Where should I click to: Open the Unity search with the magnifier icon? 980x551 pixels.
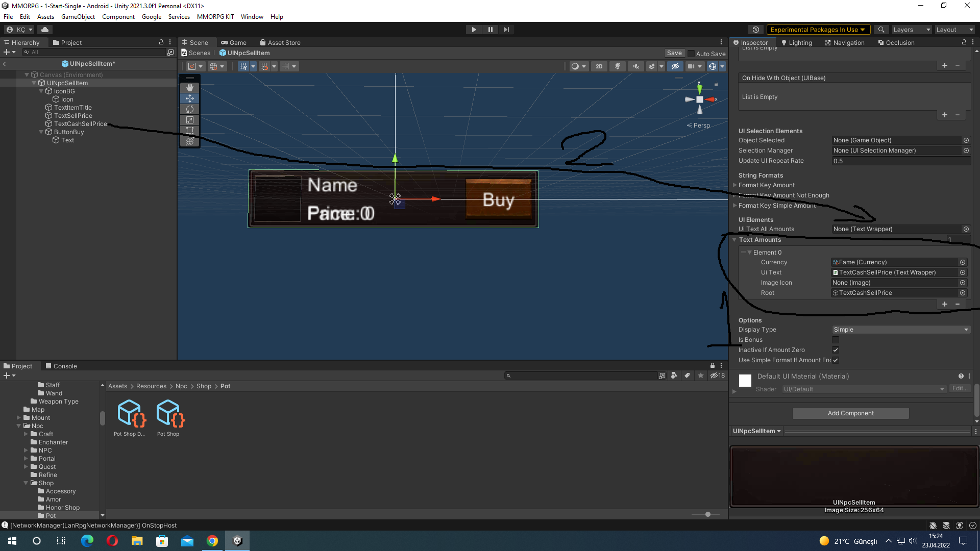click(x=881, y=29)
